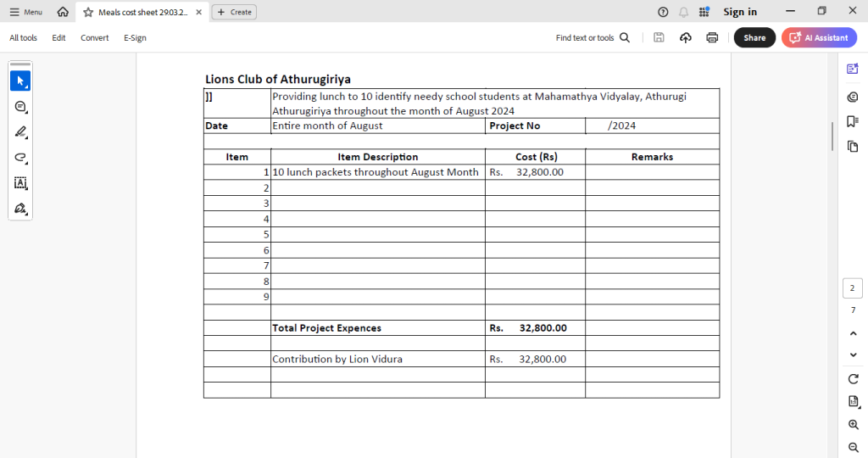Open the comments panel icon
Viewport: 868px width, 458px height.
pyautogui.click(x=853, y=97)
